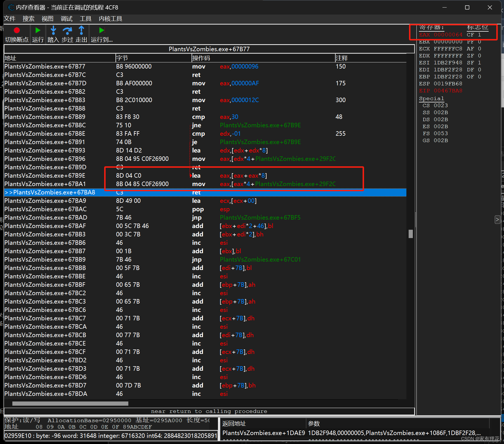The image size is (504, 444).
Task: Select the pop esp instruction row
Action: pos(205,209)
